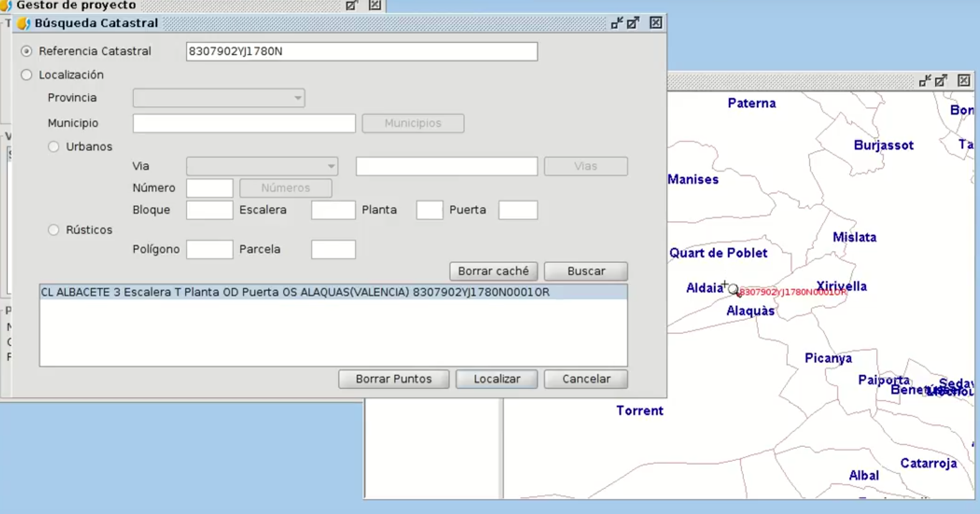Clear cache with Borrar caché button

tap(493, 271)
